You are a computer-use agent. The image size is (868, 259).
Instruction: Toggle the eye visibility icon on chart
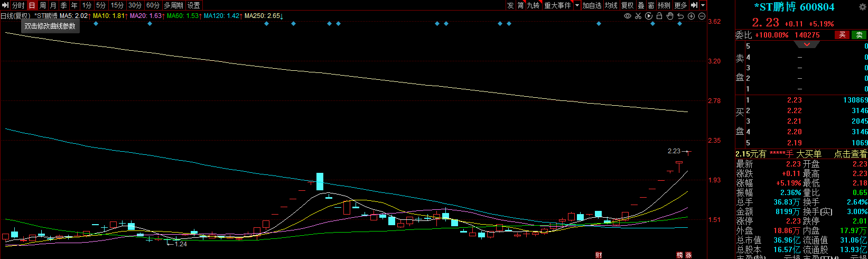pos(628,16)
